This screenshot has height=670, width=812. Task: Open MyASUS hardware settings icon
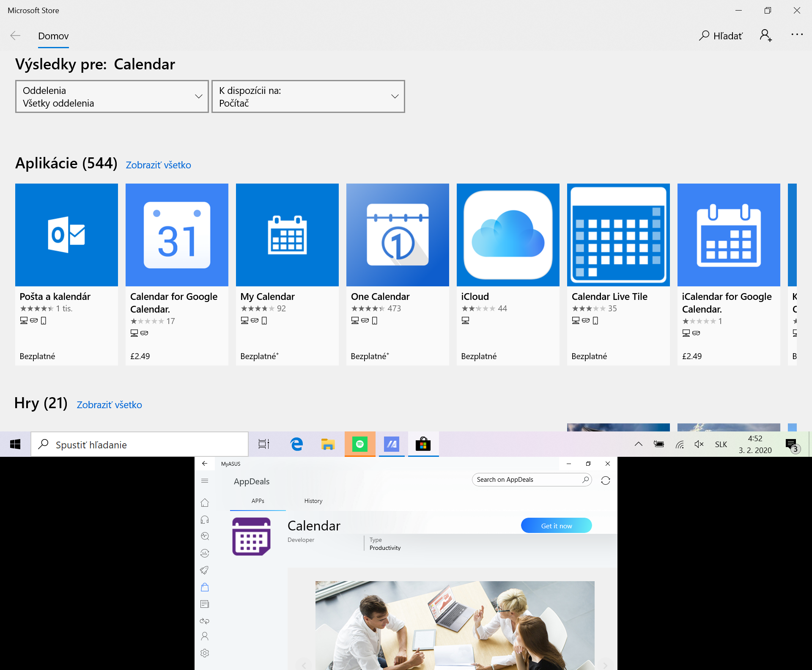click(x=205, y=553)
